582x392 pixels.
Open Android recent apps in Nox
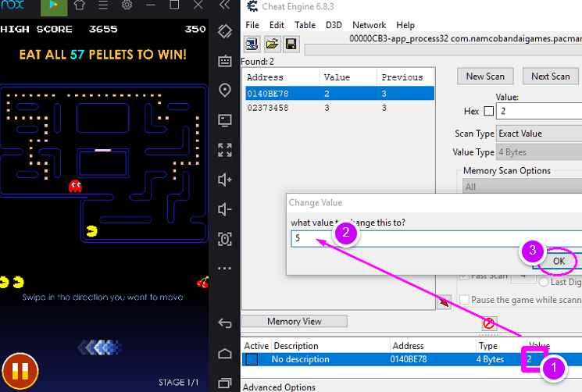pyautogui.click(x=224, y=383)
